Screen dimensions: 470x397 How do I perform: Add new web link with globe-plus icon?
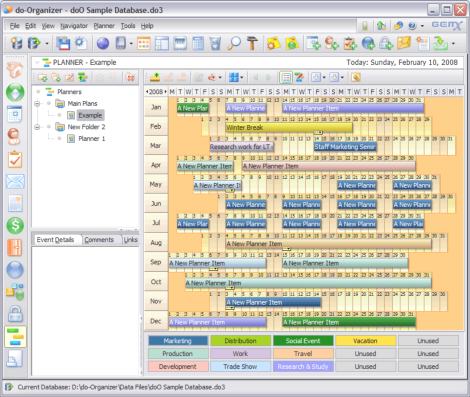click(x=368, y=43)
